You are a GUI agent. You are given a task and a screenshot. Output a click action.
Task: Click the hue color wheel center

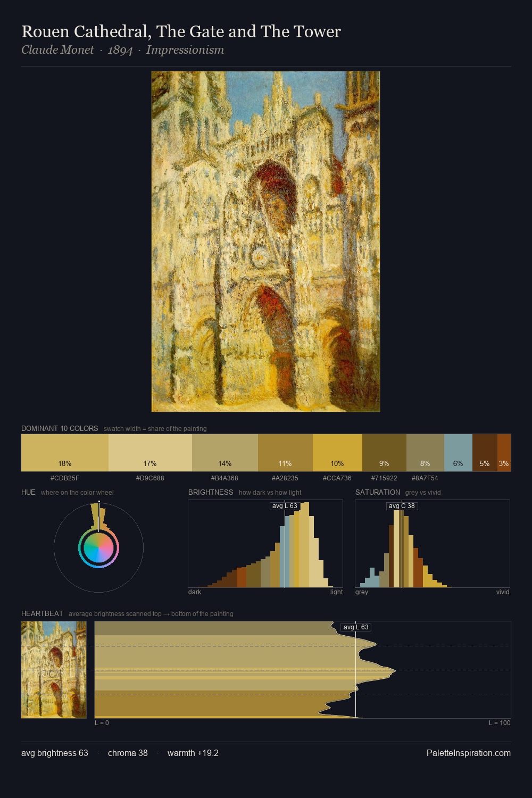coord(98,547)
